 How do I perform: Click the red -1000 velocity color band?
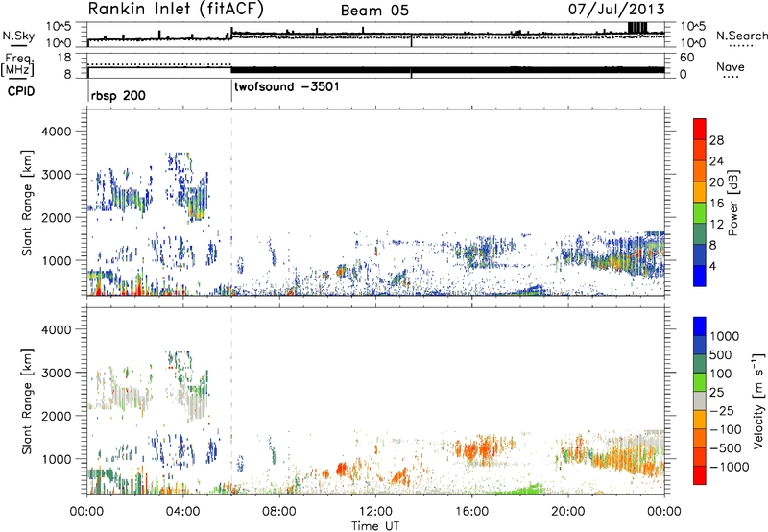[700, 474]
